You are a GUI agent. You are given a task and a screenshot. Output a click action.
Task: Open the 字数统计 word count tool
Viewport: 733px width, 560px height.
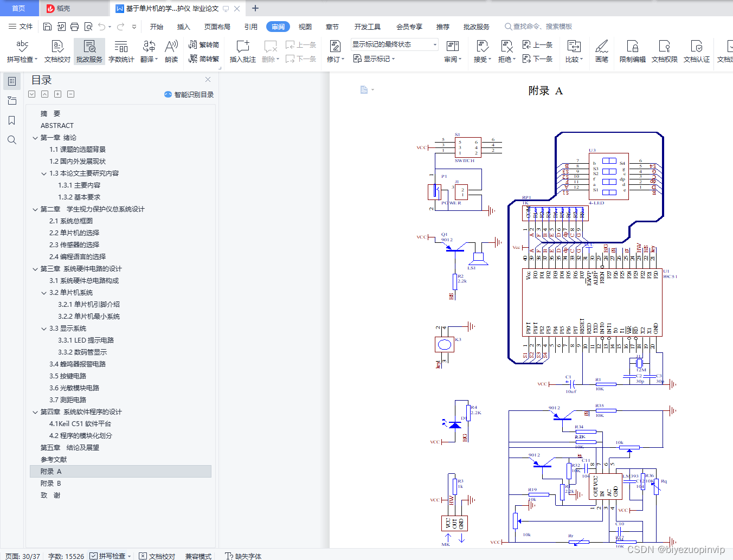pyautogui.click(x=121, y=52)
